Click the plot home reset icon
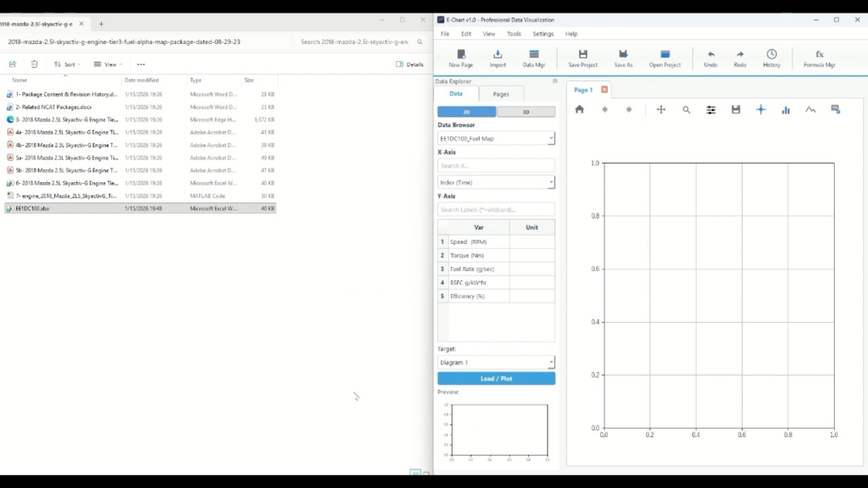 click(580, 110)
